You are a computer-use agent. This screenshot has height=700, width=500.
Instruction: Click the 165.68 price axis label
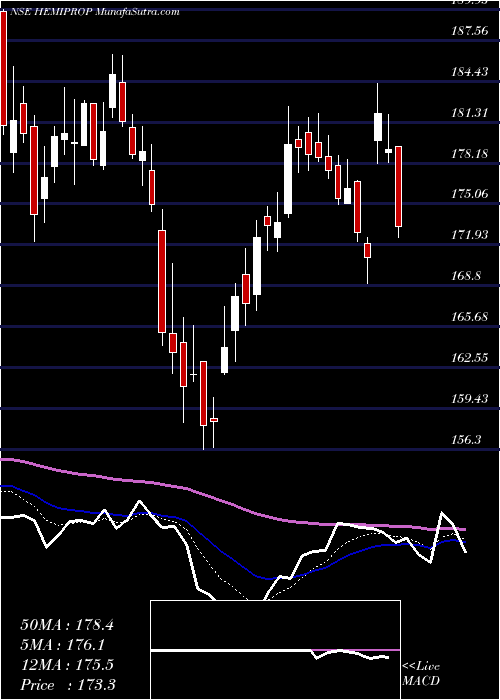click(470, 317)
